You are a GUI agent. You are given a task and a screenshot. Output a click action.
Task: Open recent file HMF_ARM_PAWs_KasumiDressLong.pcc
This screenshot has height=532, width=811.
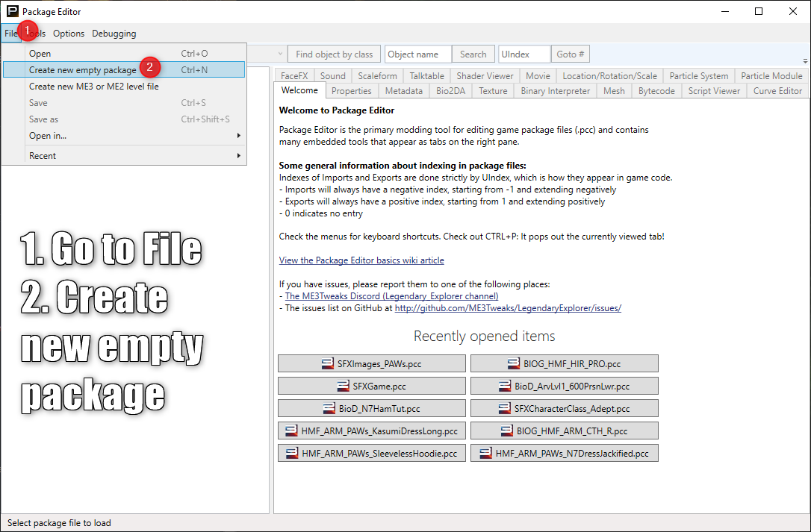[x=372, y=431]
